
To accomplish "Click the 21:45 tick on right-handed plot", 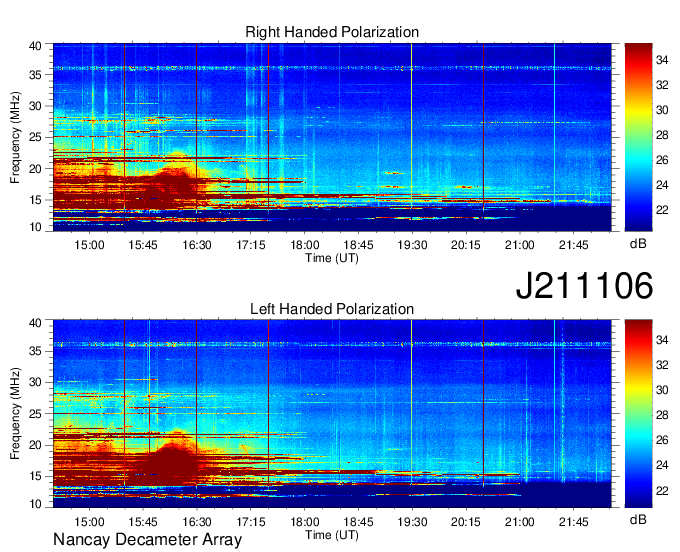I will 573,245.
